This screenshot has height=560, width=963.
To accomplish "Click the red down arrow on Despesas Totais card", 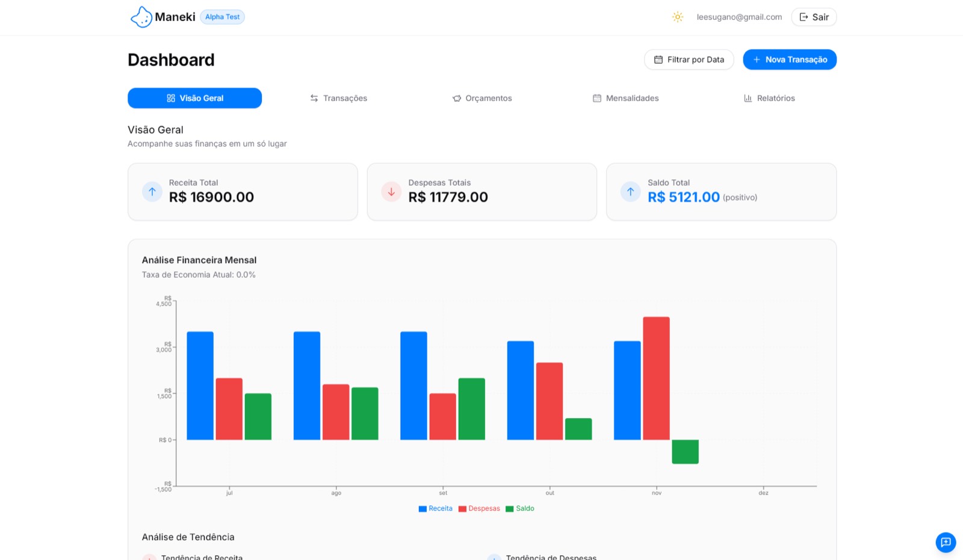I will click(x=391, y=191).
